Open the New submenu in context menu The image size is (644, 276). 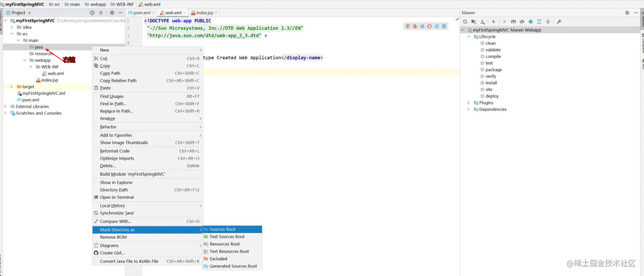pos(148,50)
